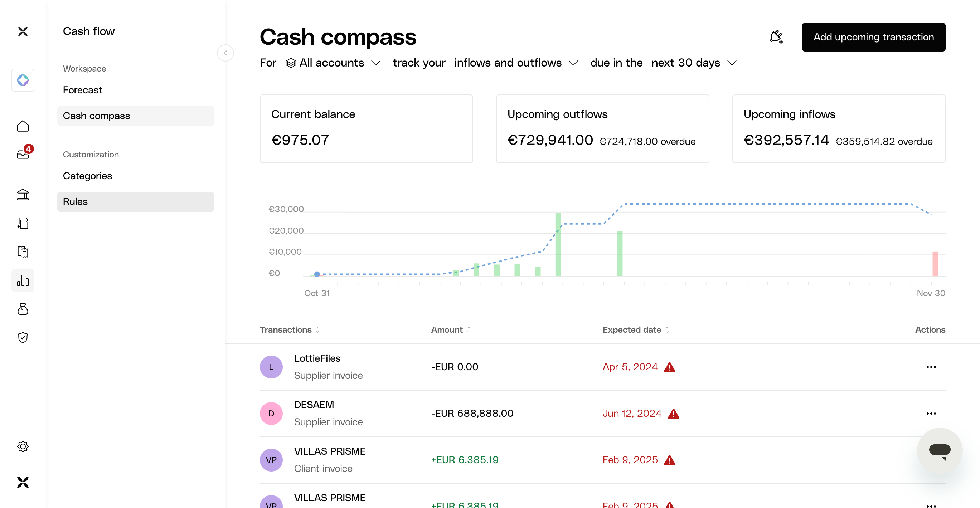980x508 pixels.
Task: Open the money bag savings icon
Action: tap(23, 309)
